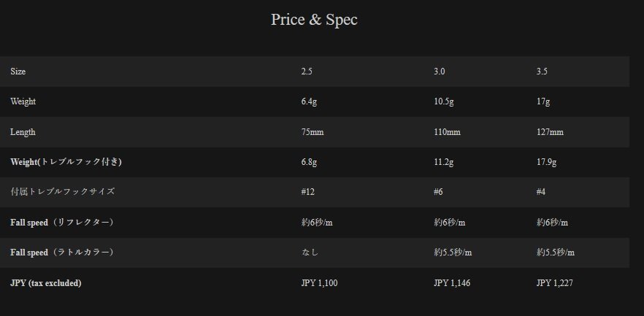Click the なし cell in the ラトルカラー row
Screen dimensions: 644x316
(310, 253)
